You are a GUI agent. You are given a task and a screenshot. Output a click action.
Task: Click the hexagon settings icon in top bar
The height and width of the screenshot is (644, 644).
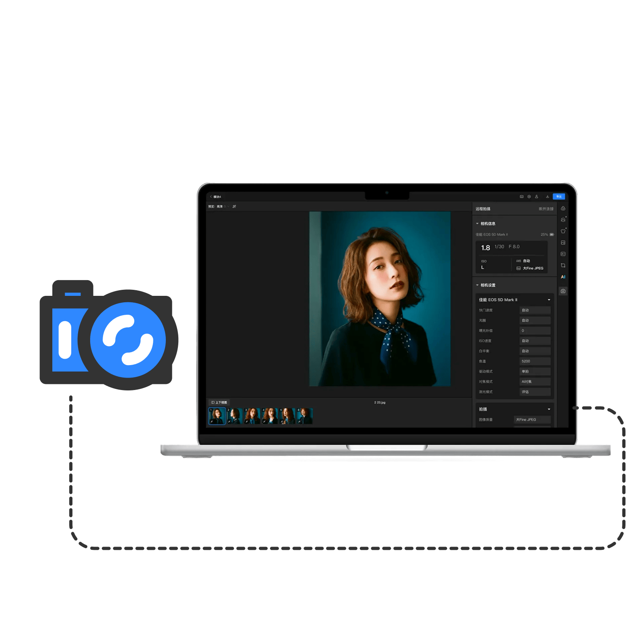tap(529, 196)
